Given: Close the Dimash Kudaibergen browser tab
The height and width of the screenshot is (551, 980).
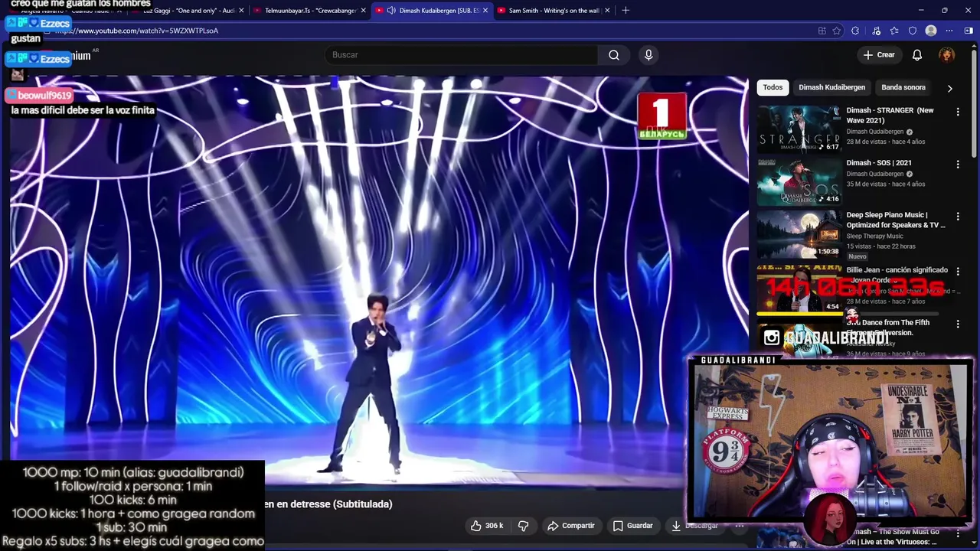Looking at the screenshot, I should (x=485, y=11).
